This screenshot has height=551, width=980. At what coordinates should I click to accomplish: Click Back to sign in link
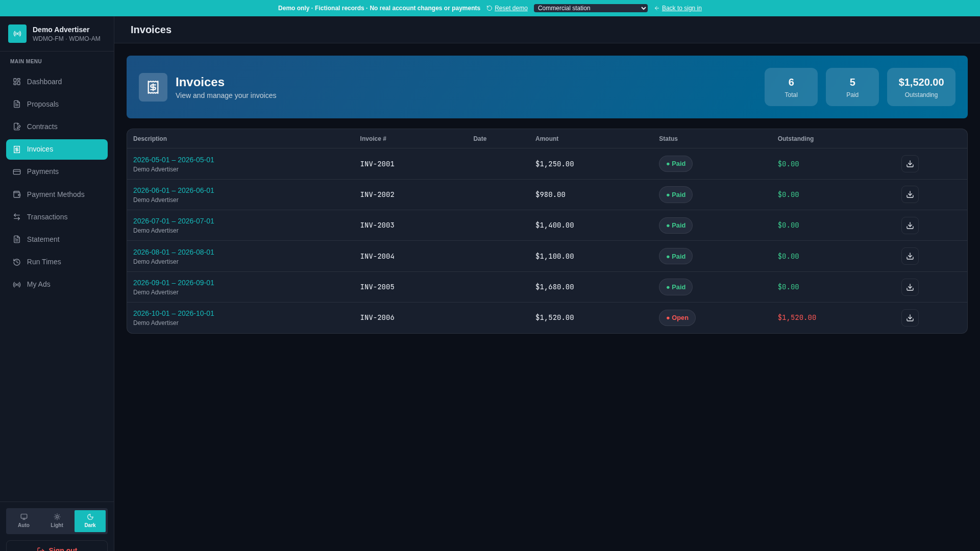678,8
